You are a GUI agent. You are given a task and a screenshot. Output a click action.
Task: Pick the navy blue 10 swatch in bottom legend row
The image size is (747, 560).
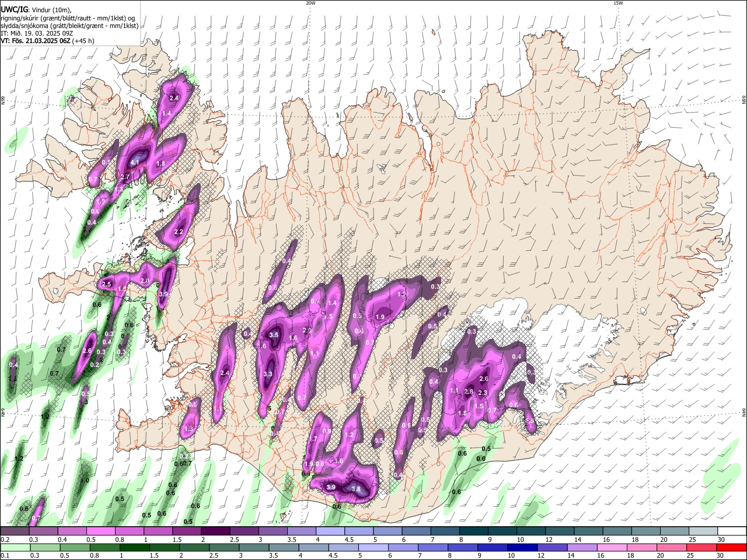pos(522,547)
